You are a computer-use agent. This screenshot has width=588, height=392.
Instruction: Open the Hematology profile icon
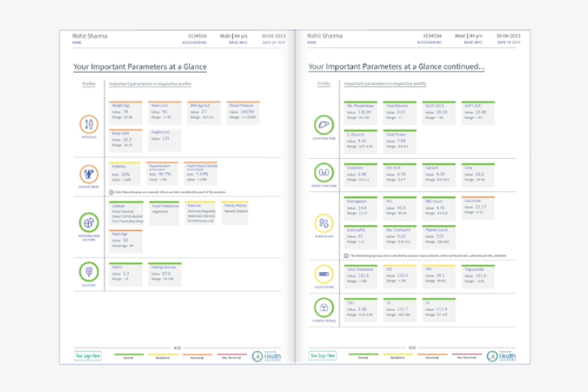[323, 223]
